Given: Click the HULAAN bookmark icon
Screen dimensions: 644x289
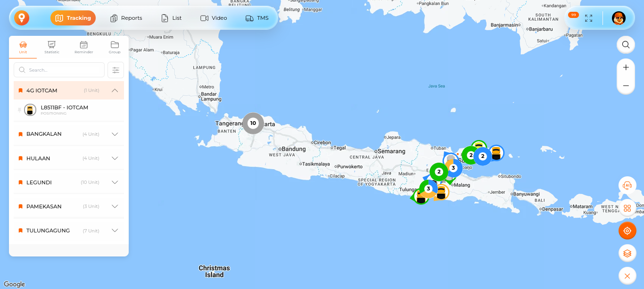Looking at the screenshot, I should [x=20, y=158].
